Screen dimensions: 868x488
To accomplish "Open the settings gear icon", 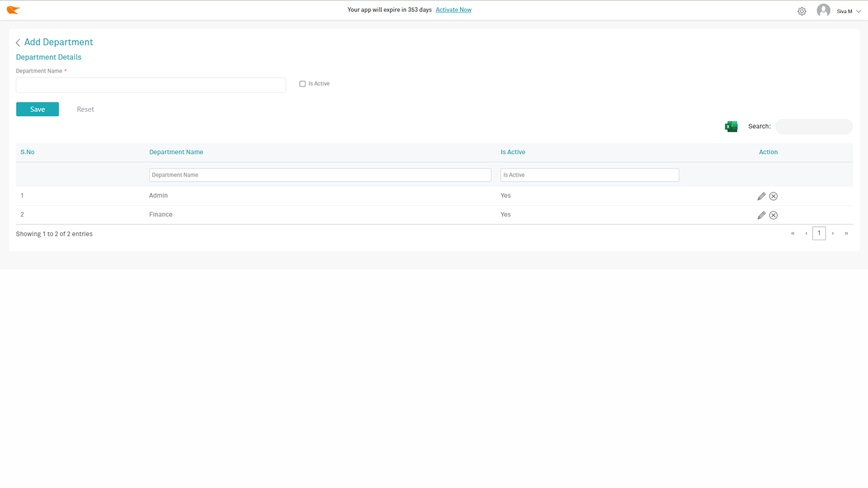I will pos(802,11).
